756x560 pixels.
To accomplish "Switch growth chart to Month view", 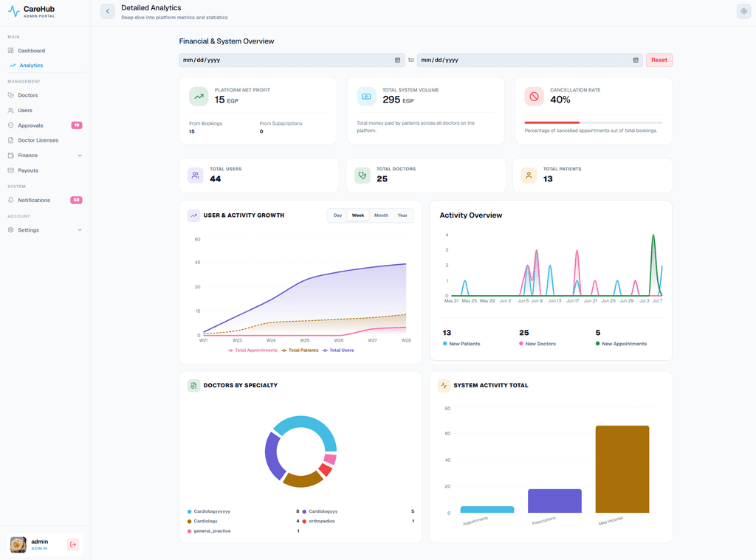I will click(381, 215).
